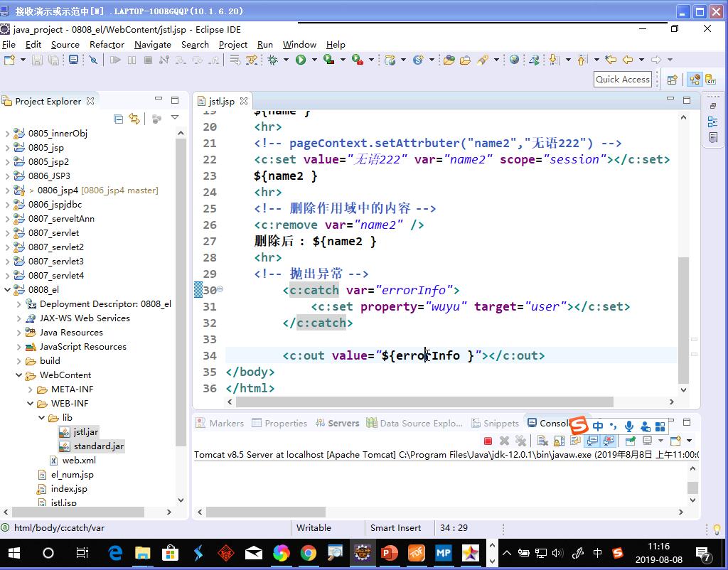Image resolution: width=728 pixels, height=570 pixels.
Task: Click the New file wizard icon
Action: point(9,60)
